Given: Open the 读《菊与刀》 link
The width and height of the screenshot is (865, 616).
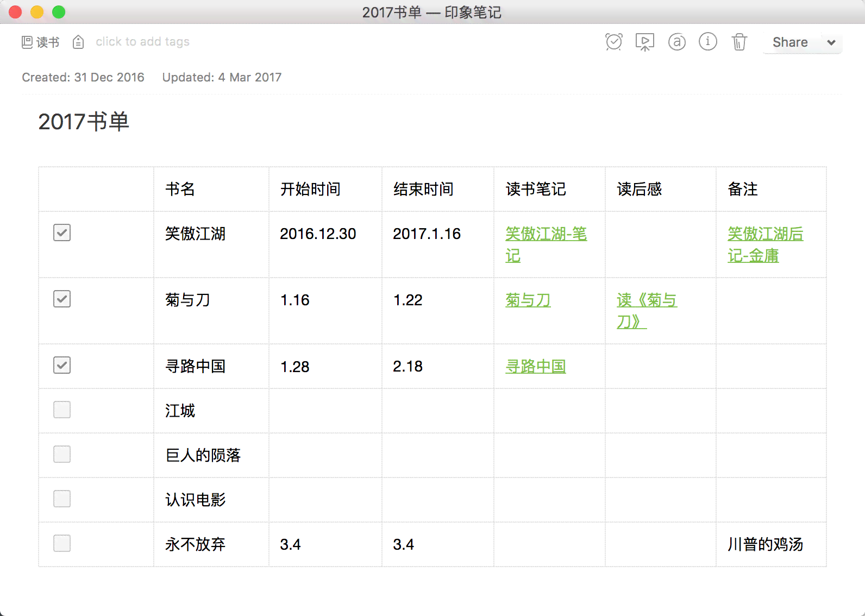Looking at the screenshot, I should [647, 311].
